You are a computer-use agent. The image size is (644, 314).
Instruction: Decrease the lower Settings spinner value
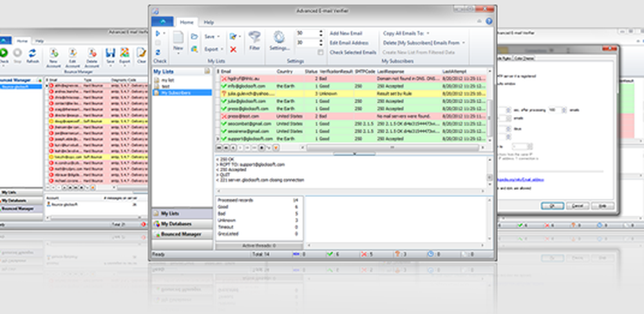(321, 45)
